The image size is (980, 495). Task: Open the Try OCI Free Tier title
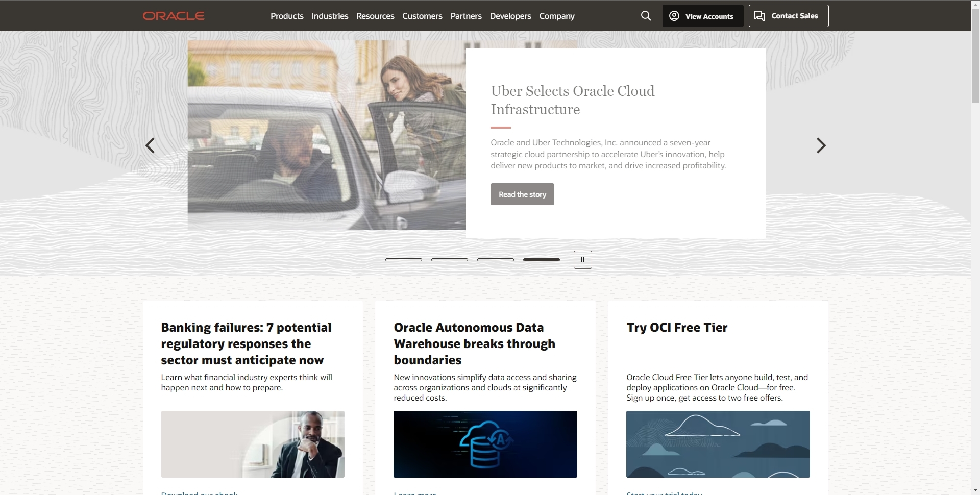tap(677, 327)
